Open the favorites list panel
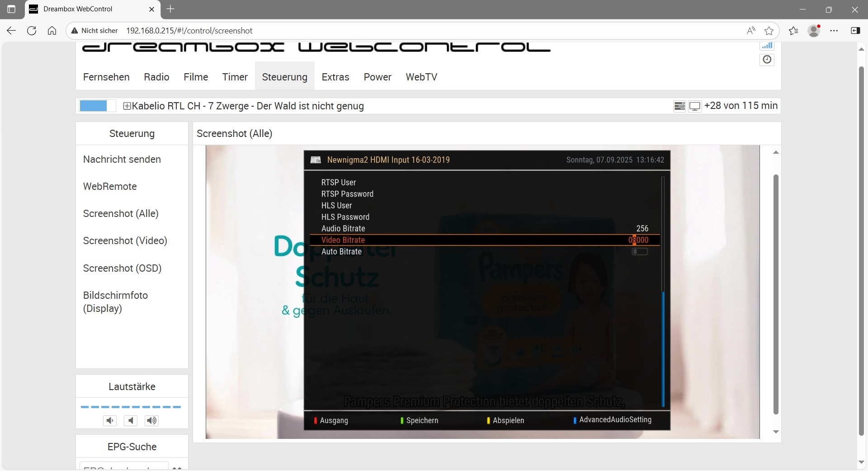This screenshot has height=471, width=868. pyautogui.click(x=793, y=31)
